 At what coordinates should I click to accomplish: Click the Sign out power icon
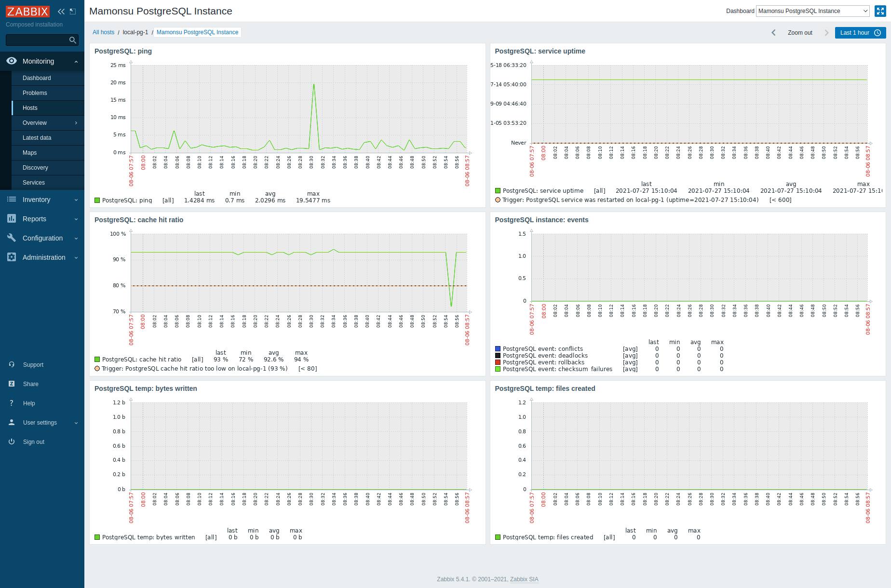tap(12, 441)
